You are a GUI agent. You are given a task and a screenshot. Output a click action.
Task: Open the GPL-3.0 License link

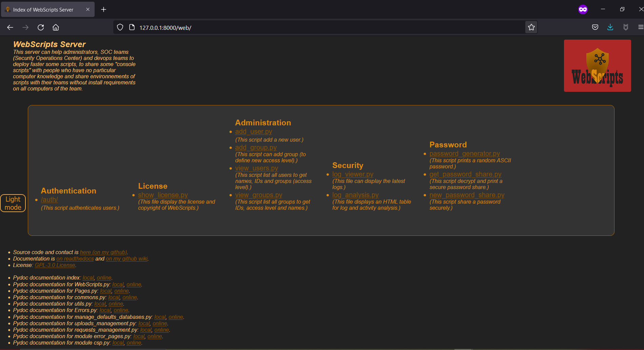[x=55, y=265]
